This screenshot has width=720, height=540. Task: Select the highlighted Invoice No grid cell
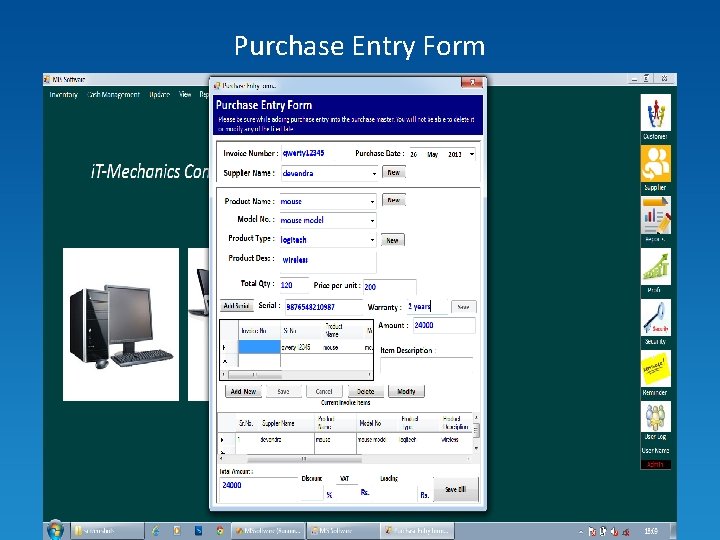pyautogui.click(x=259, y=347)
